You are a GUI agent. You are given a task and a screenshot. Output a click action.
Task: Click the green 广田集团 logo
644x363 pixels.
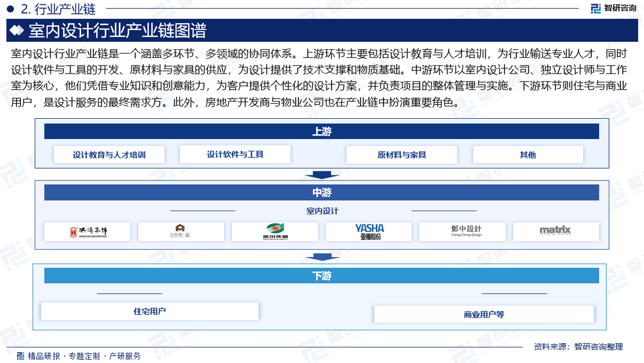[x=275, y=231]
